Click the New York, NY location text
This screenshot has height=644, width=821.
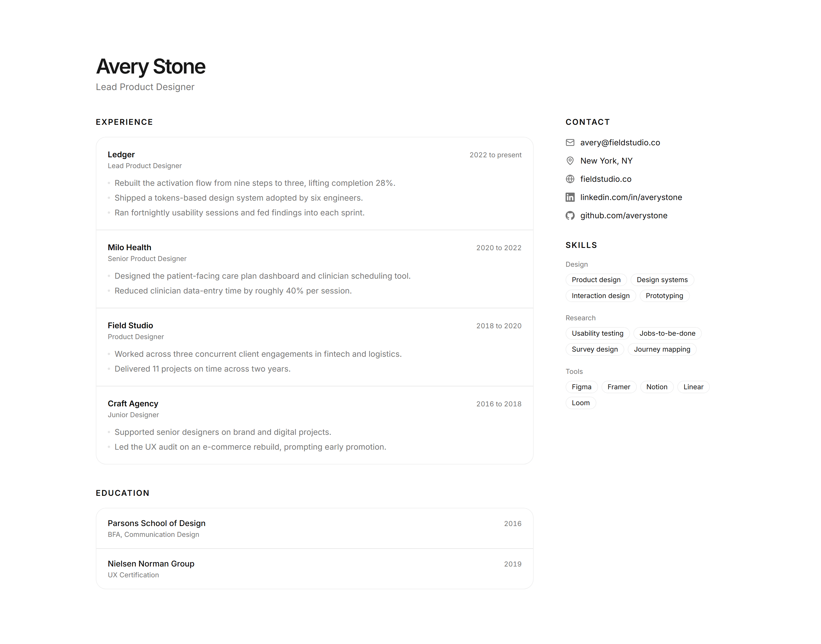tap(606, 161)
